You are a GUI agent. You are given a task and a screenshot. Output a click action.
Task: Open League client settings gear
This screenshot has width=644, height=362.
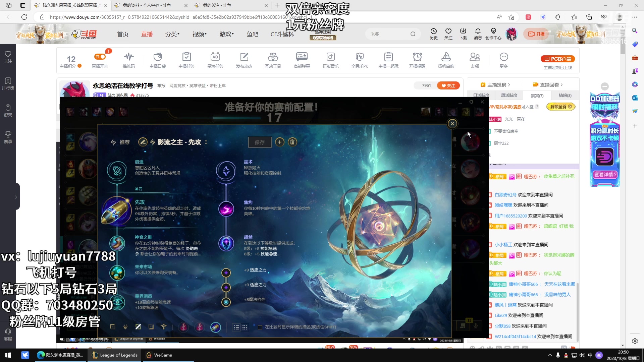coord(471,102)
